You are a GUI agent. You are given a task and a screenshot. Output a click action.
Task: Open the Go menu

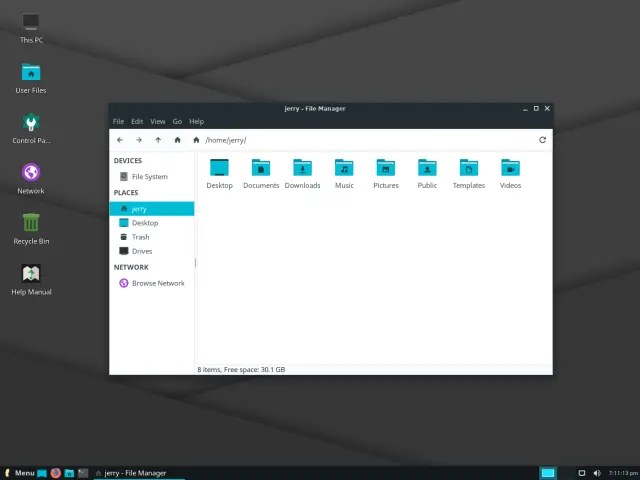(177, 121)
